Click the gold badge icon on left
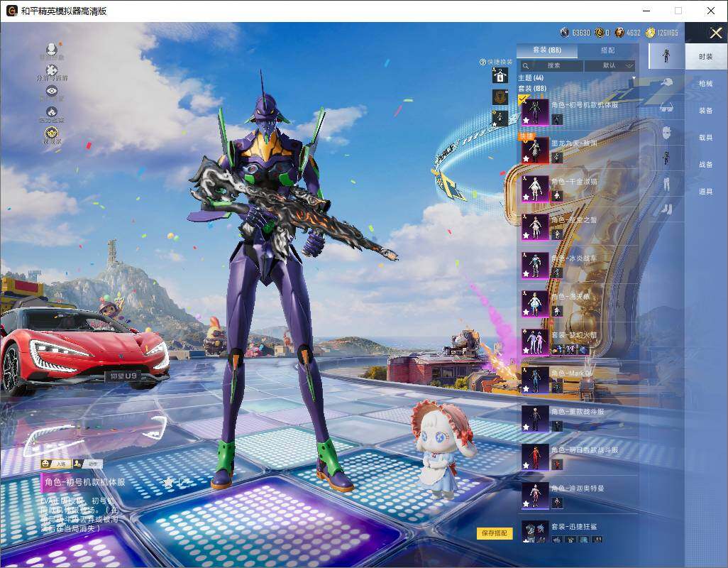This screenshot has height=568, width=728. click(51, 133)
